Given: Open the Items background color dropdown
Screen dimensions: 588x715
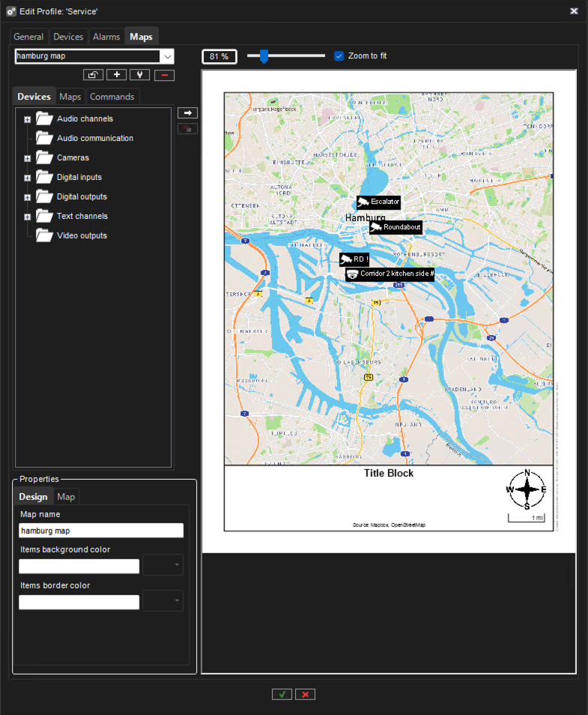Looking at the screenshot, I should coord(163,566).
